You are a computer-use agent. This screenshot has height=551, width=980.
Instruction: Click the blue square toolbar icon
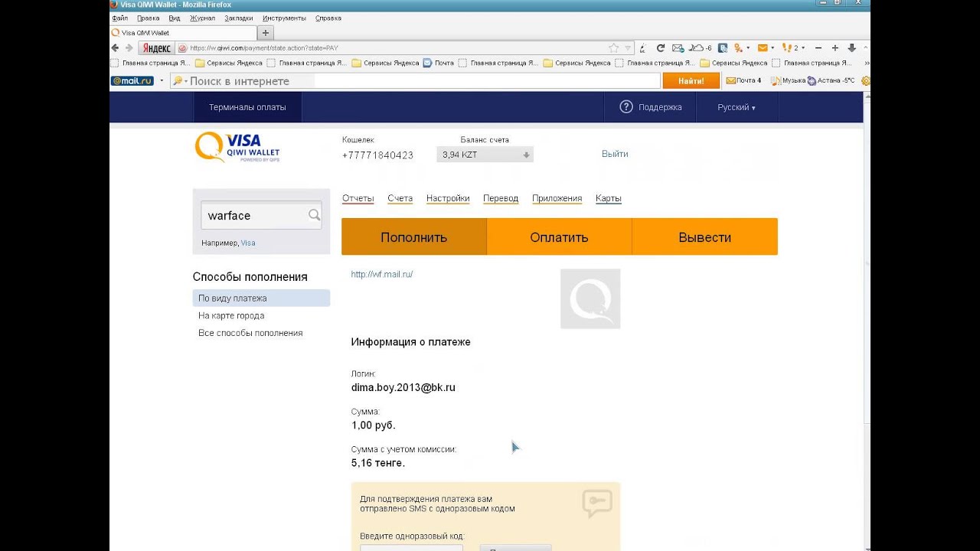tap(723, 47)
